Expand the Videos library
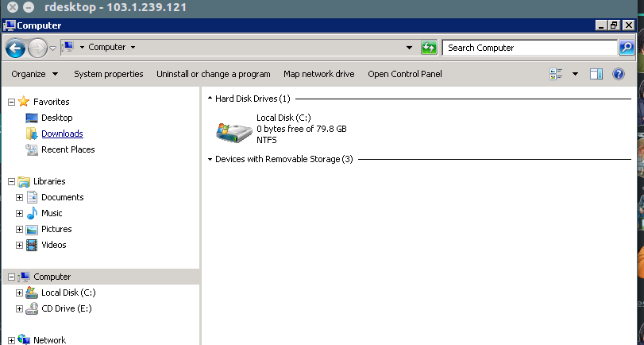Screen dimensions: 644x345 click(19, 245)
